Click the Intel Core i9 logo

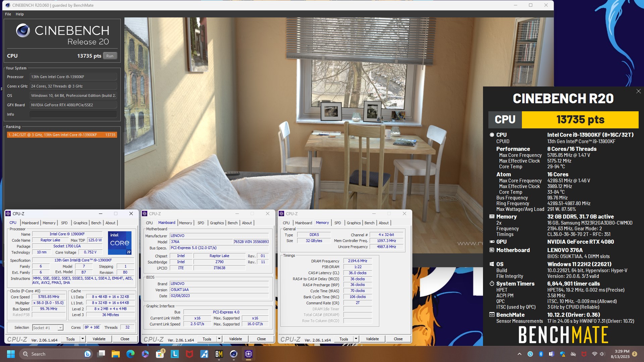(x=120, y=243)
